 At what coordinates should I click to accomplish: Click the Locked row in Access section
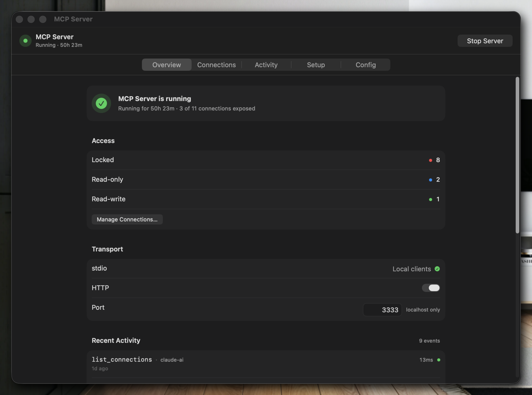coord(263,160)
